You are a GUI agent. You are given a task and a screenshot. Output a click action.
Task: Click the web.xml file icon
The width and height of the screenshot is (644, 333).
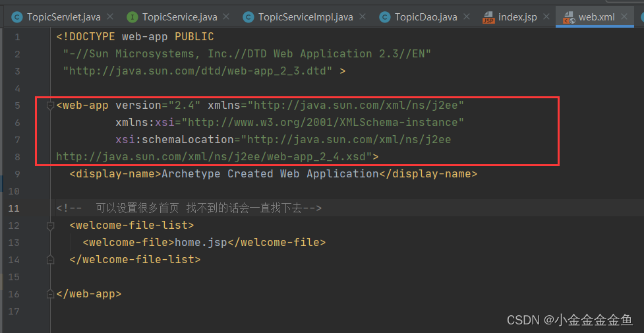[568, 17]
